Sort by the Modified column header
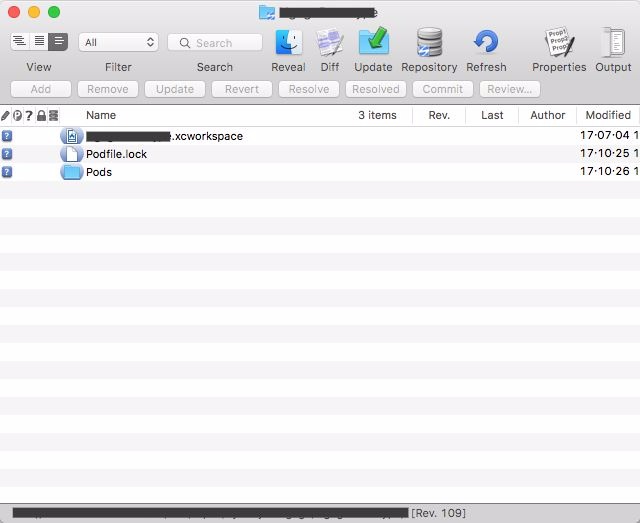This screenshot has width=640, height=523. [x=607, y=115]
